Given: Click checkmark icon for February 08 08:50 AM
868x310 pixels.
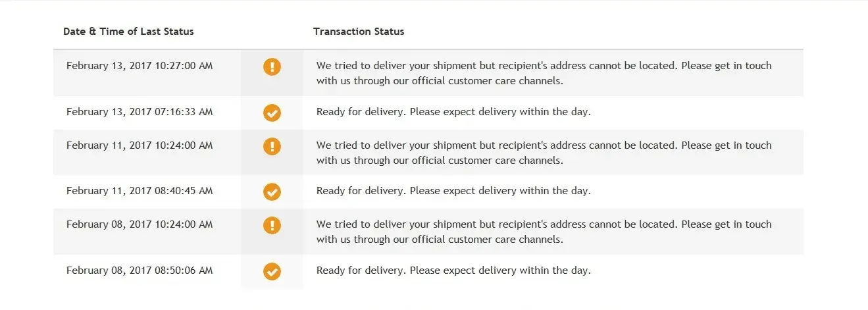Looking at the screenshot, I should coord(272,271).
